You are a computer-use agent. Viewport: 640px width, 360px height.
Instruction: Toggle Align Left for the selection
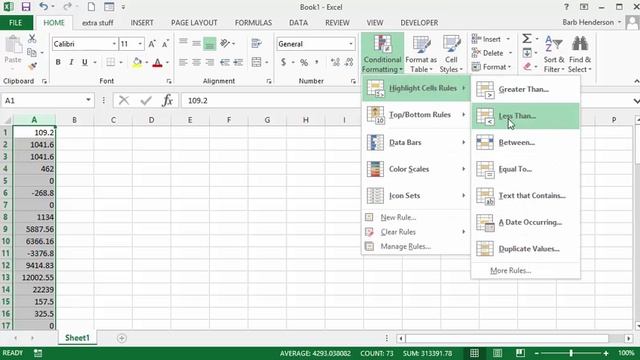coord(183,62)
